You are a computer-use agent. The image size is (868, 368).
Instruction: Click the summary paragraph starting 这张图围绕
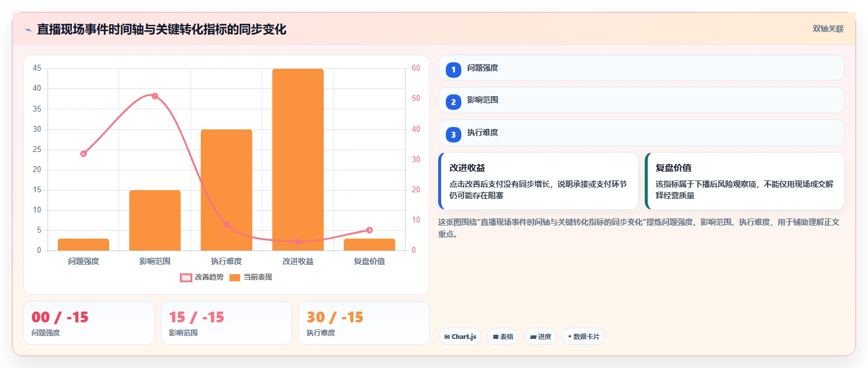tap(639, 228)
